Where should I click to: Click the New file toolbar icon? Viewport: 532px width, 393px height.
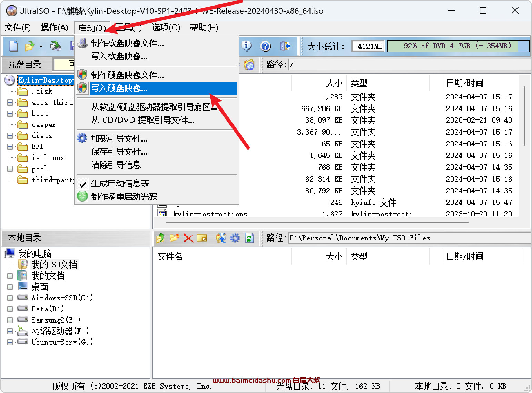[x=13, y=46]
